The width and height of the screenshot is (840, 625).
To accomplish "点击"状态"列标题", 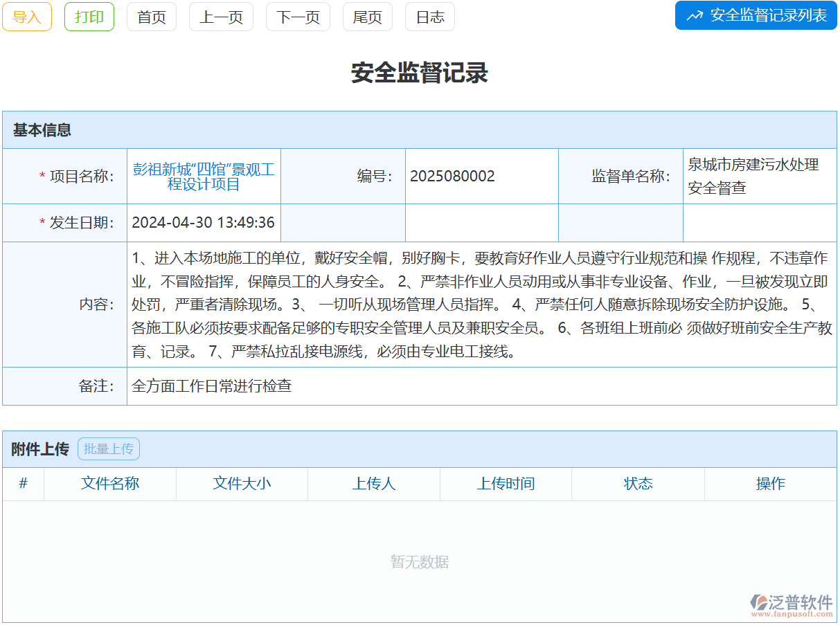I will point(638,484).
